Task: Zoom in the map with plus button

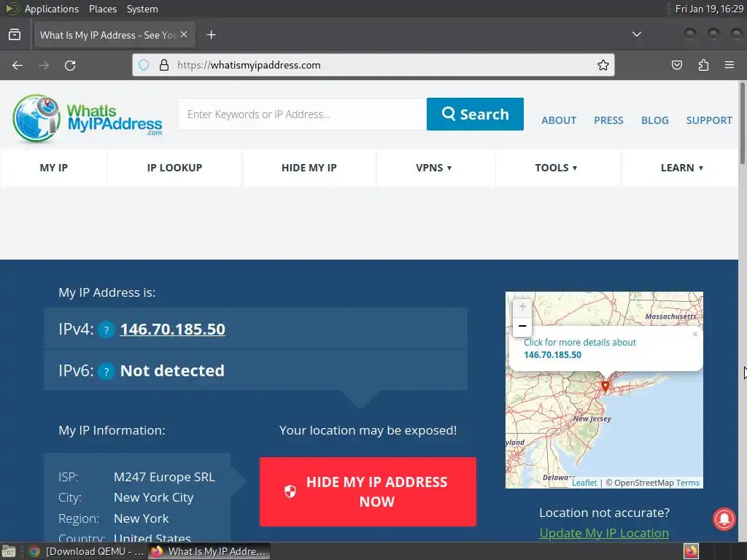Action: click(522, 307)
